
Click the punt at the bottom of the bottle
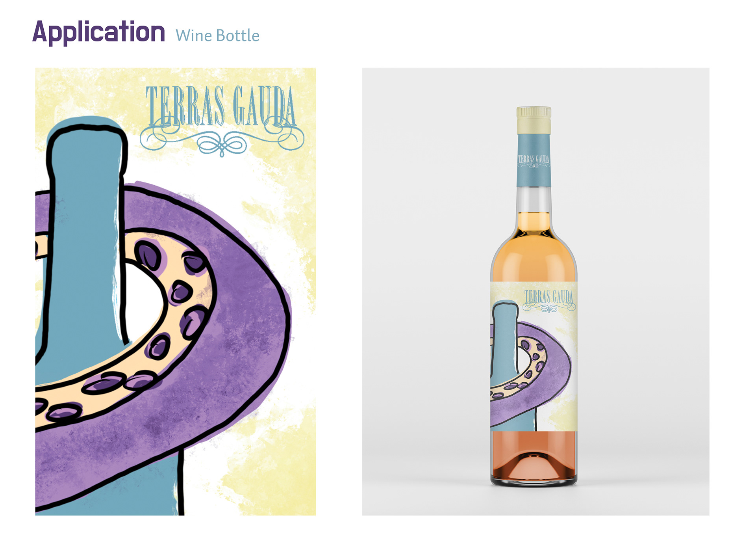(534, 467)
